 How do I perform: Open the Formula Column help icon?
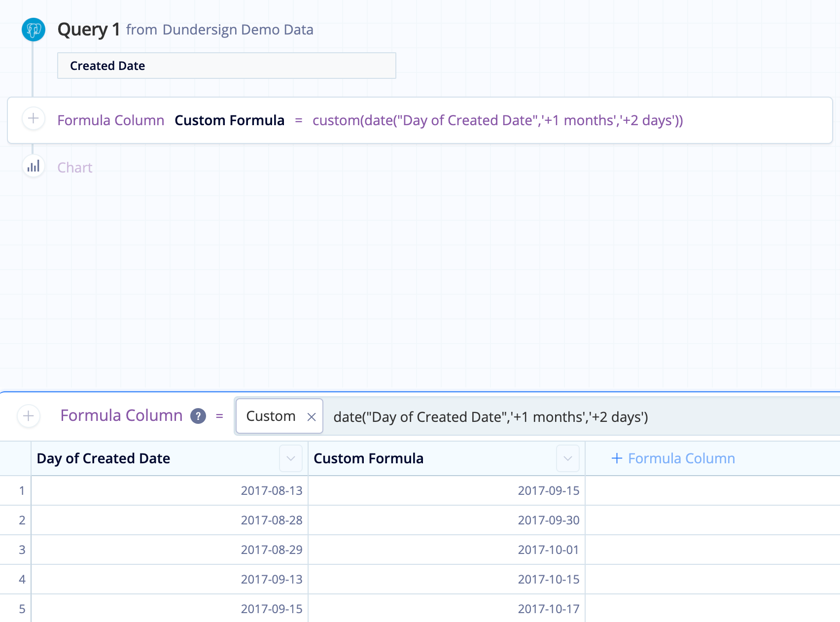198,416
